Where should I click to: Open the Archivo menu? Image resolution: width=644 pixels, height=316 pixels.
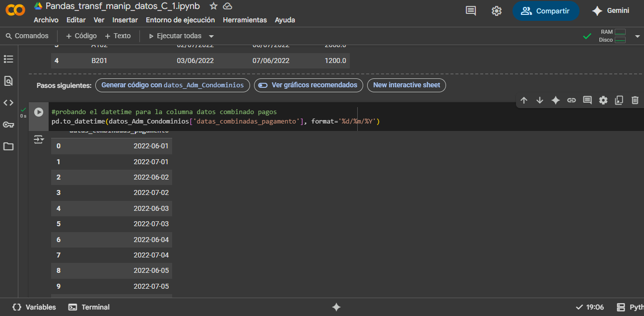click(46, 20)
